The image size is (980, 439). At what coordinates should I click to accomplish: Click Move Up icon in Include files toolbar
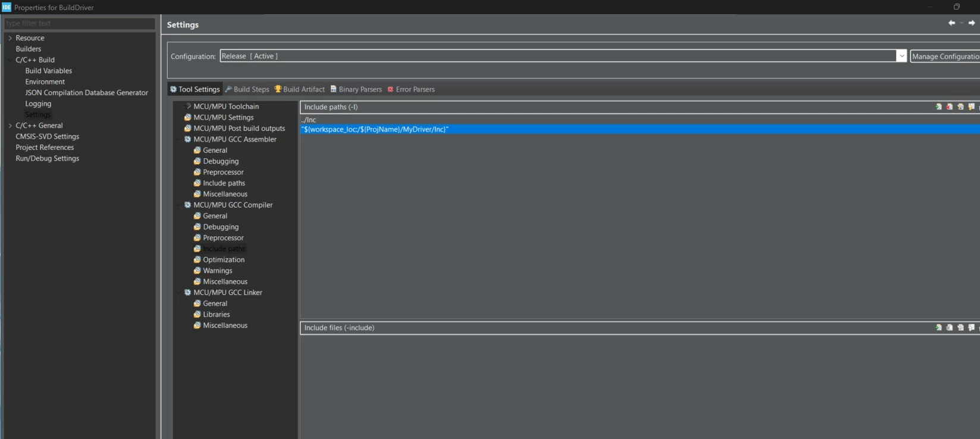tap(972, 328)
